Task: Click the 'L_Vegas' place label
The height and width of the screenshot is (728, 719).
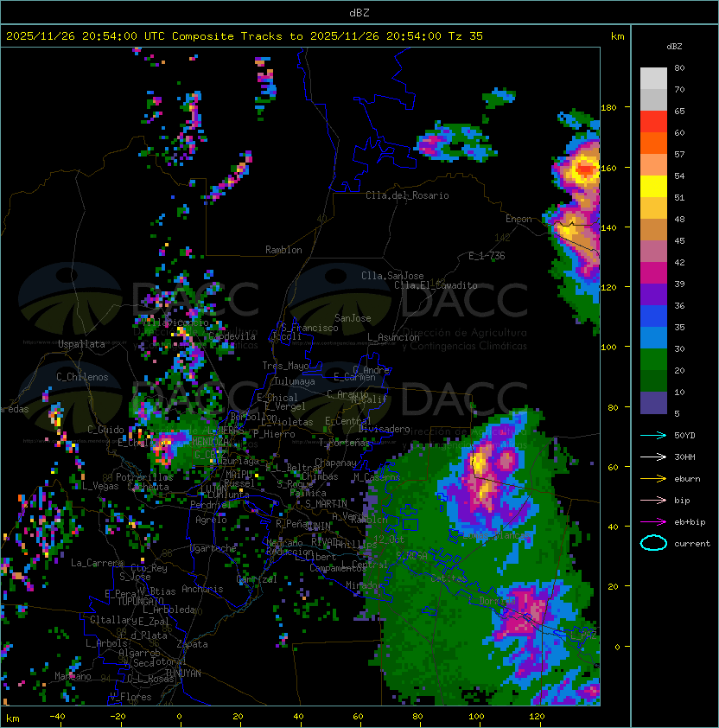Action: pos(100,486)
